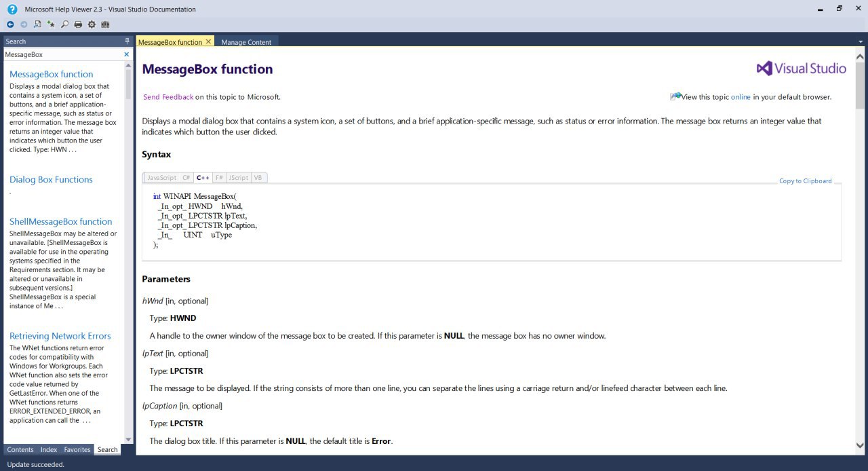Restore the Help Viewer window size
This screenshot has width=868, height=471.
pos(839,9)
